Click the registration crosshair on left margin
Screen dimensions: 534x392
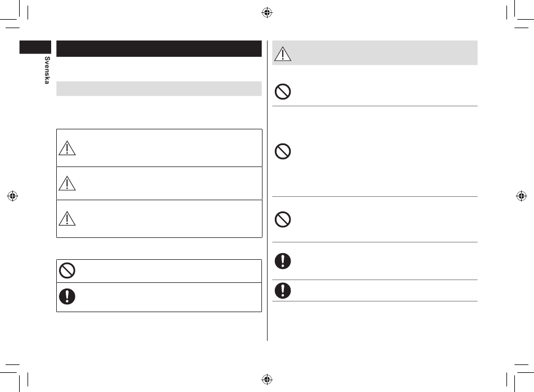click(12, 196)
